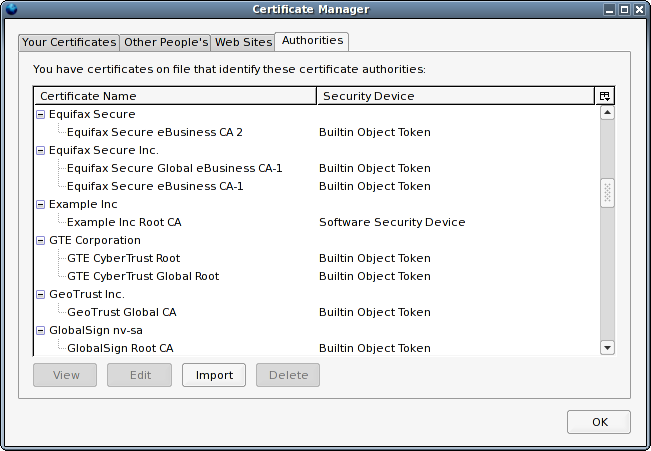Click the GTE Corporation label
Viewport: 651px width, 451px height.
(95, 240)
